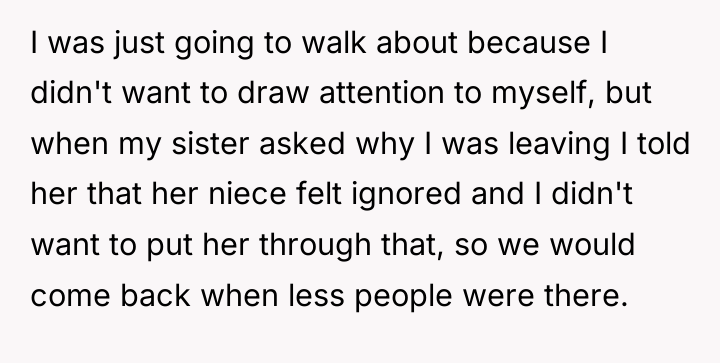This screenshot has width=720, height=363.
Task: Click the word "through"
Action: [x=315, y=246]
